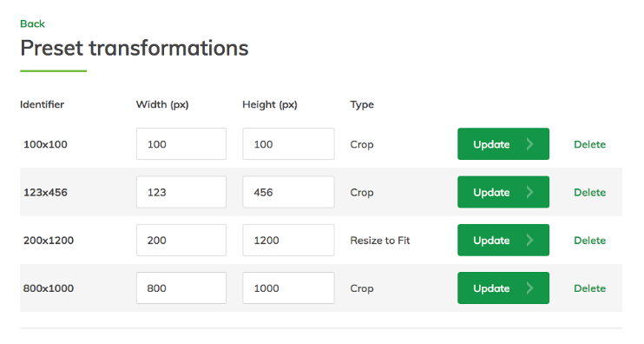This screenshot has height=344, width=644.
Task: Click the chevron icon on 100x100 Update button
Action: point(529,144)
